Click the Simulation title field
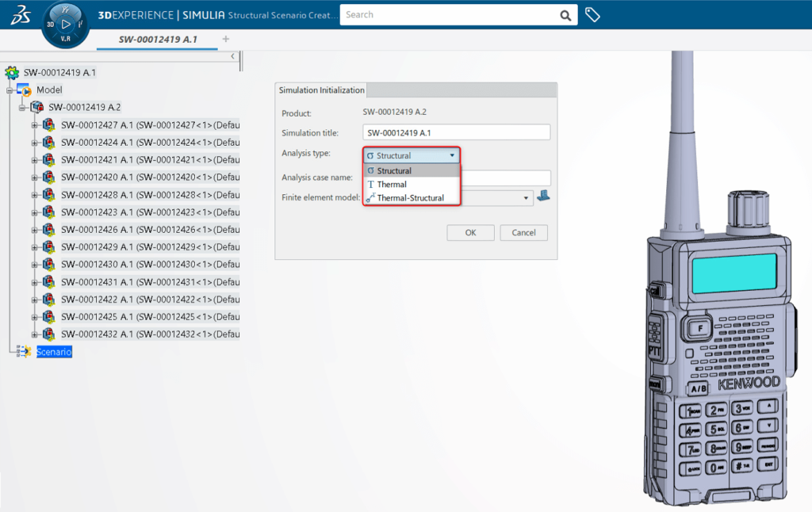The width and height of the screenshot is (812, 512). pos(456,132)
